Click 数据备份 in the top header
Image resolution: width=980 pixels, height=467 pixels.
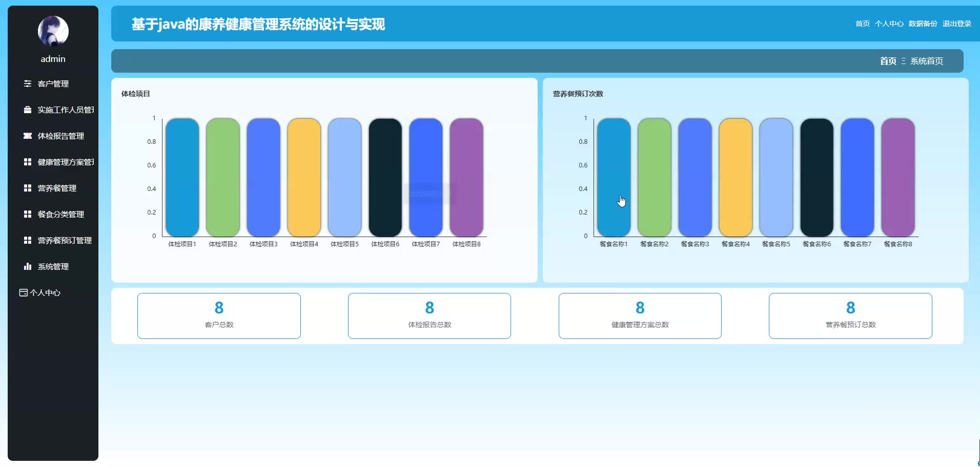click(923, 24)
